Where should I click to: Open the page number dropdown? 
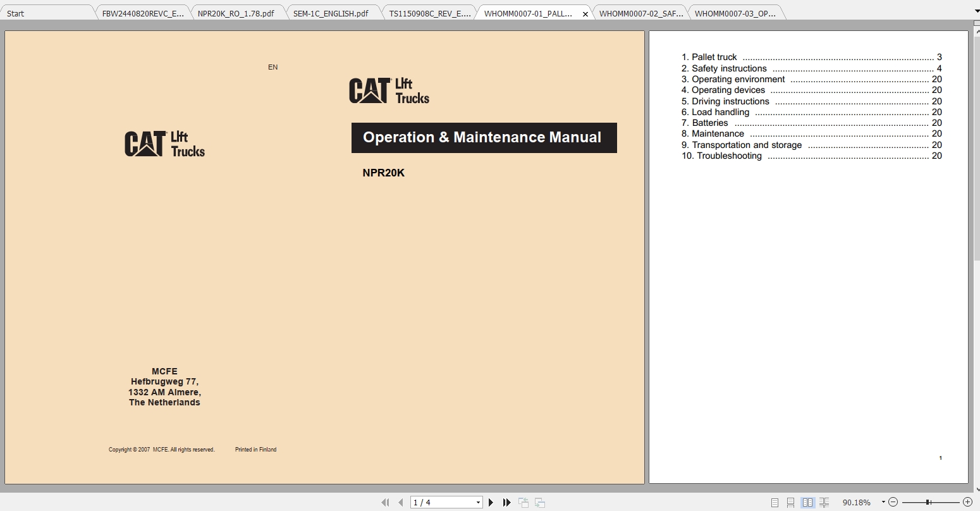tap(478, 503)
